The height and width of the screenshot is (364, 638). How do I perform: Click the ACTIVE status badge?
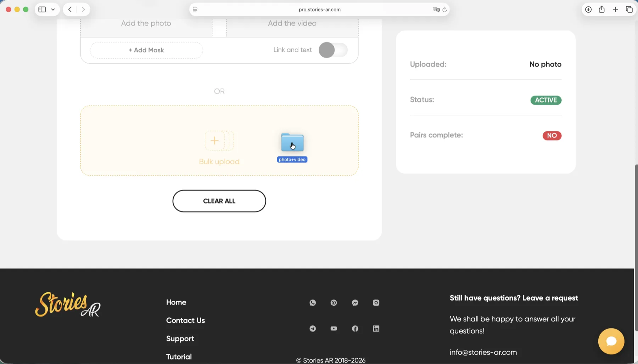click(546, 100)
